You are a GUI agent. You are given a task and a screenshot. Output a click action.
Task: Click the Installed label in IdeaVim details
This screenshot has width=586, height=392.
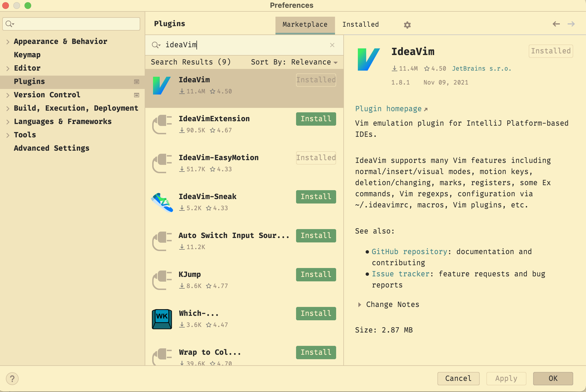pyautogui.click(x=551, y=51)
